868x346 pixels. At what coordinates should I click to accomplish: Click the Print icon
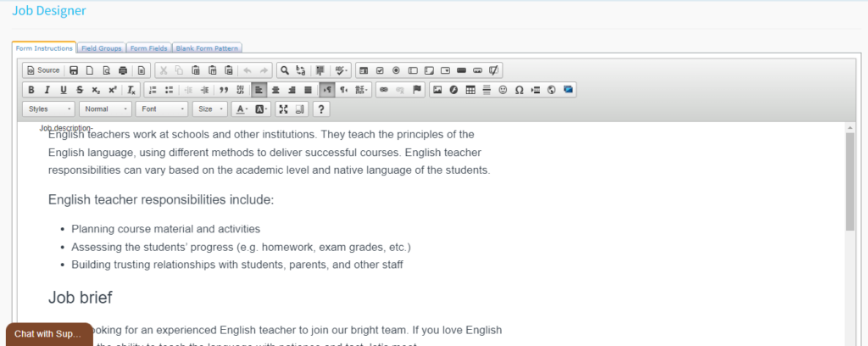click(123, 70)
